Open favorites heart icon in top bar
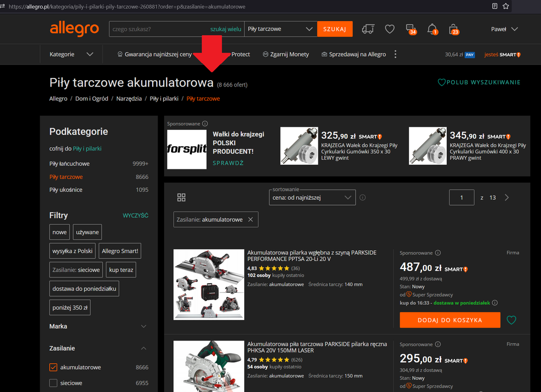541x392 pixels. tap(389, 29)
